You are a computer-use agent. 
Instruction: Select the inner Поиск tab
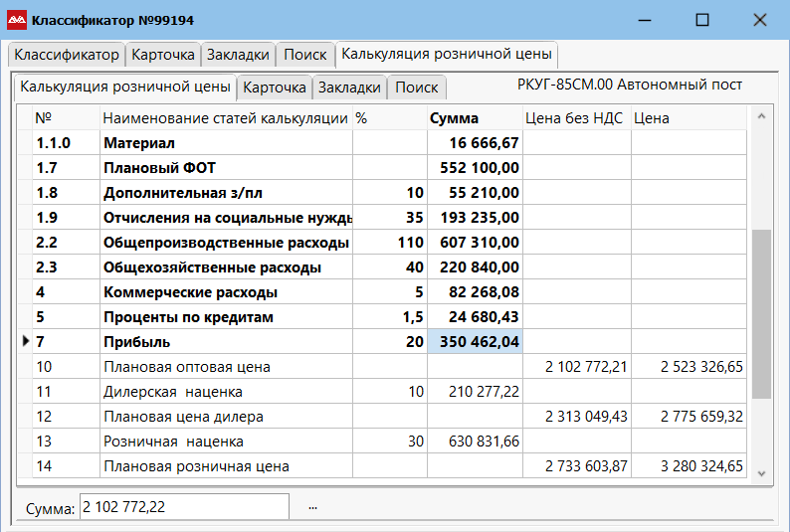click(x=417, y=88)
